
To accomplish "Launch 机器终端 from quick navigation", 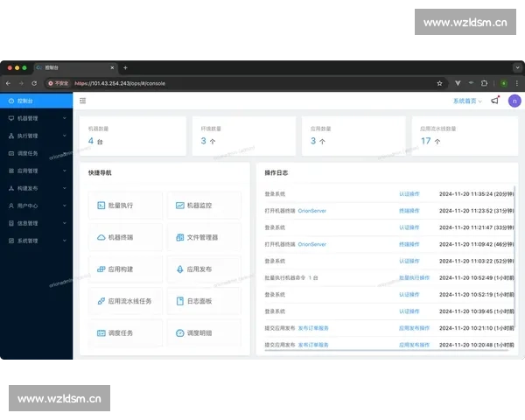I will (x=125, y=237).
